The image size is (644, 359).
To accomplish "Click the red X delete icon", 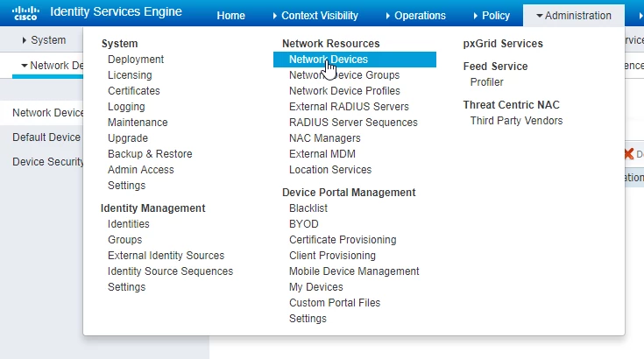I will (628, 154).
